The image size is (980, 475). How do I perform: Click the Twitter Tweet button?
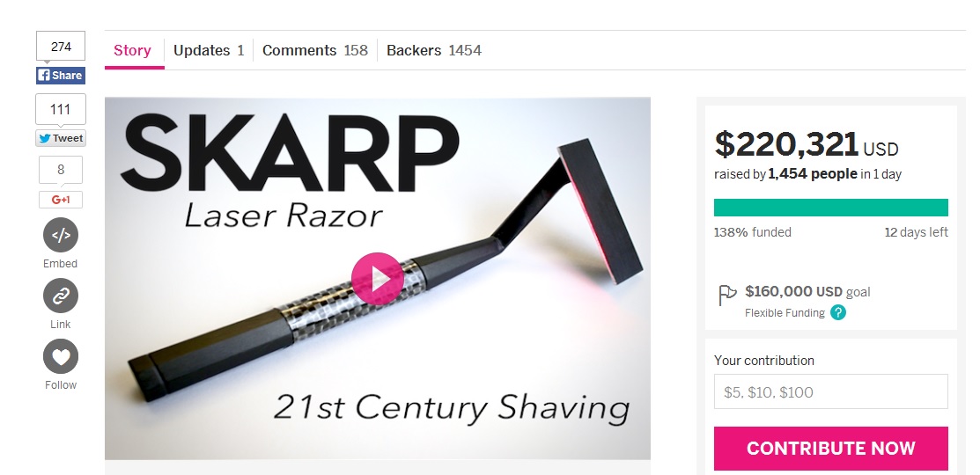point(61,139)
